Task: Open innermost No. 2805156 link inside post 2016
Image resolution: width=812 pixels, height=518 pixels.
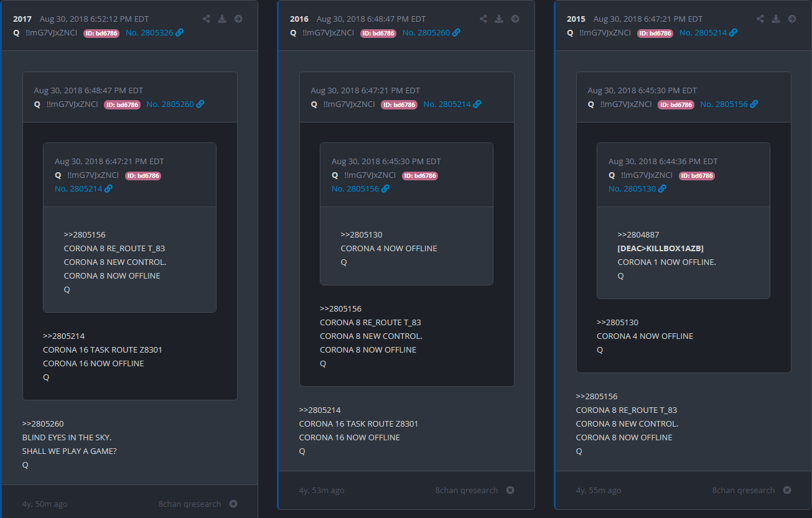Action: [361, 188]
